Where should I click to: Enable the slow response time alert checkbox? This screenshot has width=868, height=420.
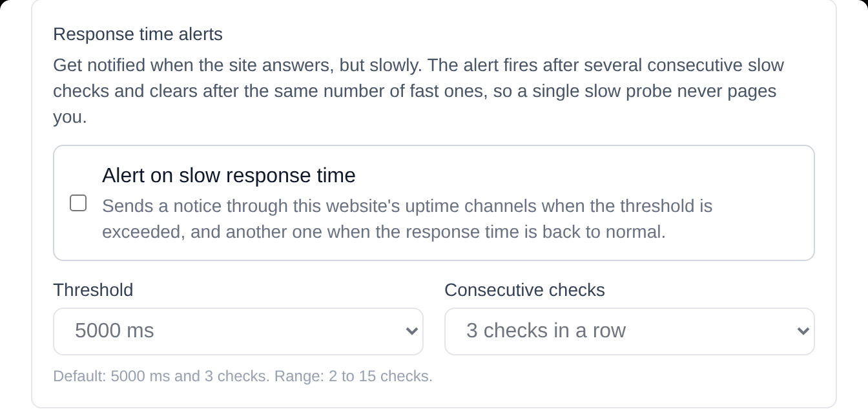tap(78, 203)
